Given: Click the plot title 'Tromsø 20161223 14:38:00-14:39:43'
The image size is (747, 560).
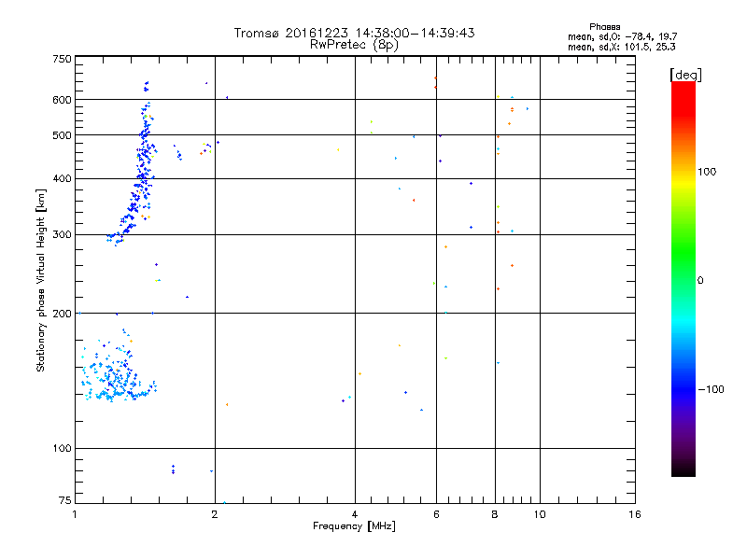Looking at the screenshot, I should tap(354, 33).
